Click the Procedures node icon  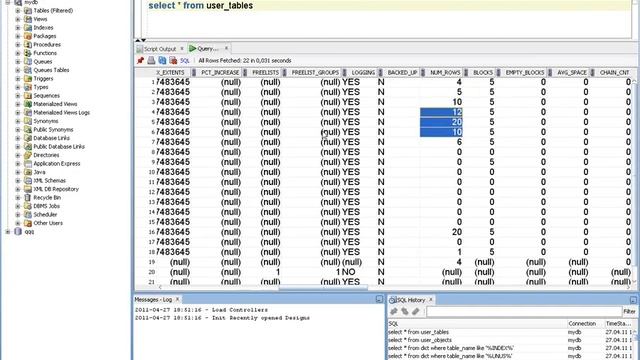[x=28, y=44]
